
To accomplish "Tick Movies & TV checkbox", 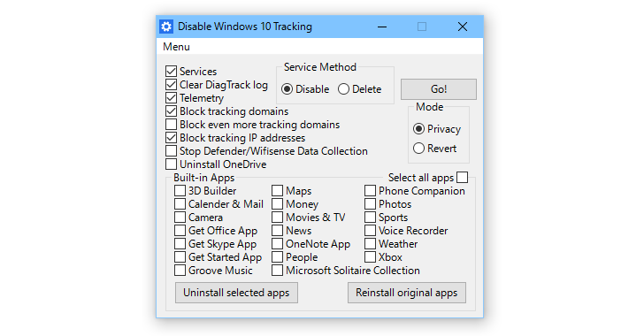I will [x=277, y=217].
